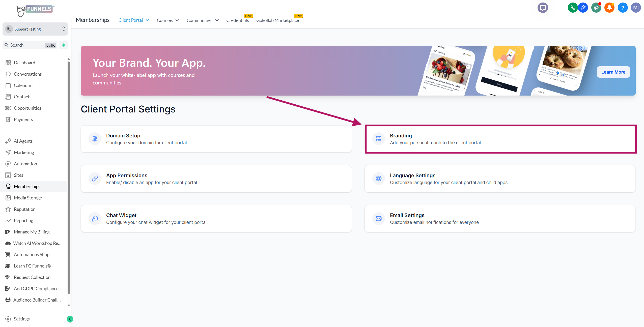Switch to the Credentials tab
Image resolution: width=644 pixels, height=327 pixels.
pyautogui.click(x=237, y=20)
